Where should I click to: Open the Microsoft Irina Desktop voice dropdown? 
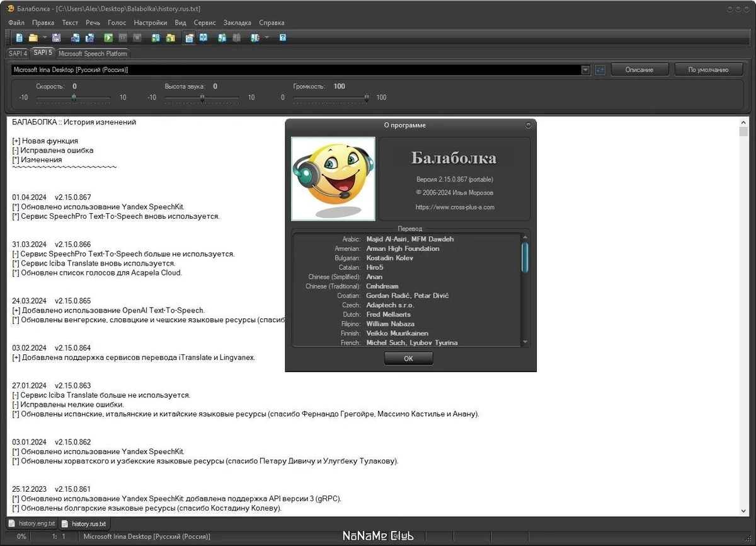click(585, 70)
